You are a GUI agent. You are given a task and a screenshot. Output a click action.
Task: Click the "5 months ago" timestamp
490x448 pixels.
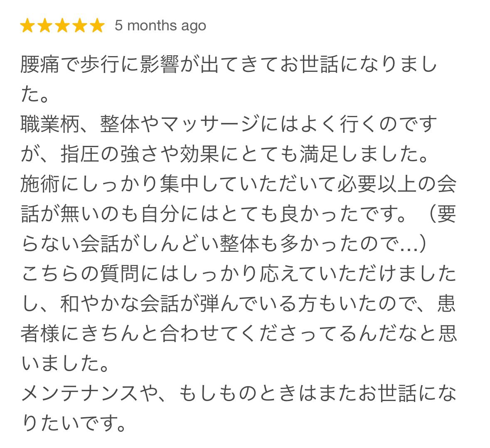[x=160, y=26]
